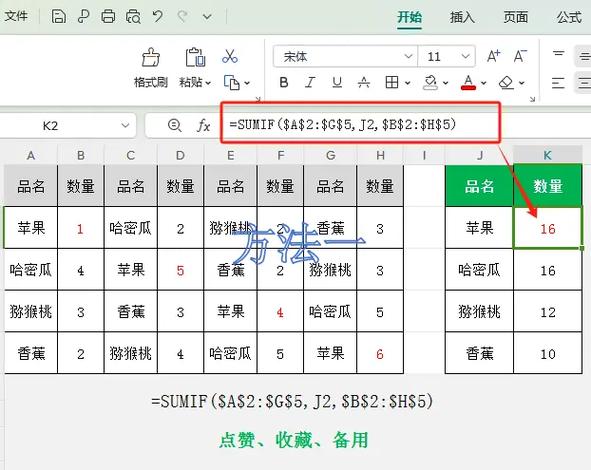This screenshot has width=591, height=470.
Task: Select cell C5 containing 猕猴桃
Action: (x=130, y=354)
